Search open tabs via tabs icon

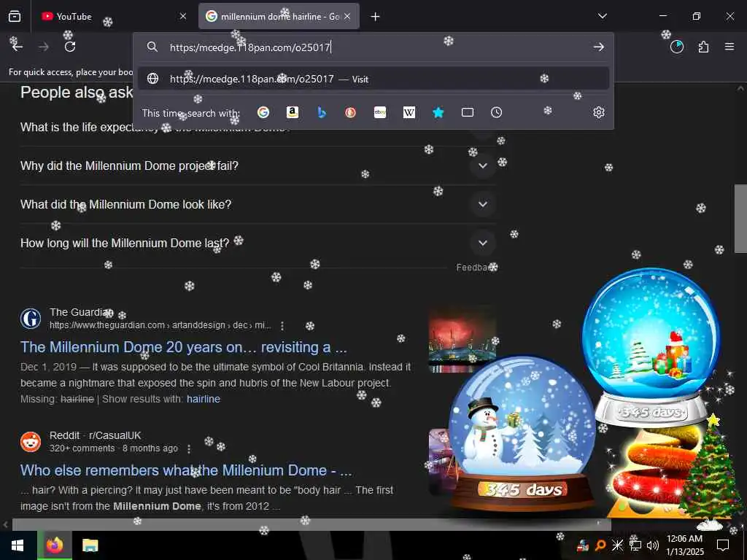tap(468, 112)
